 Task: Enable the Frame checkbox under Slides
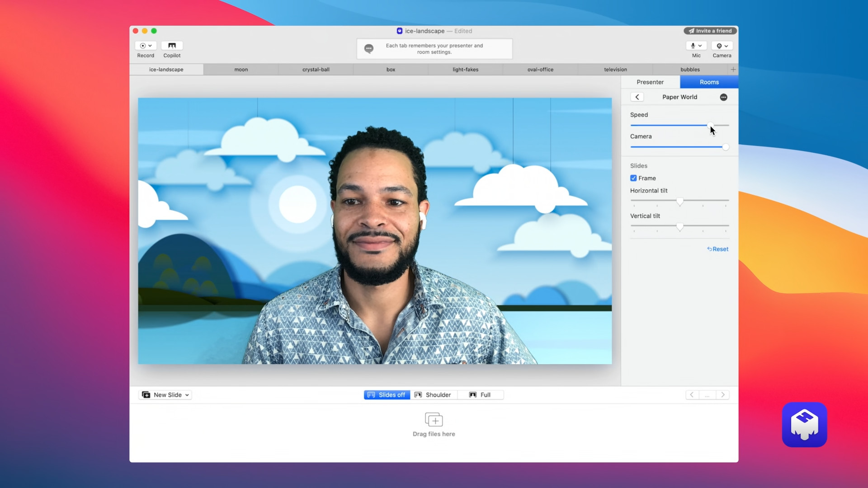(x=634, y=178)
